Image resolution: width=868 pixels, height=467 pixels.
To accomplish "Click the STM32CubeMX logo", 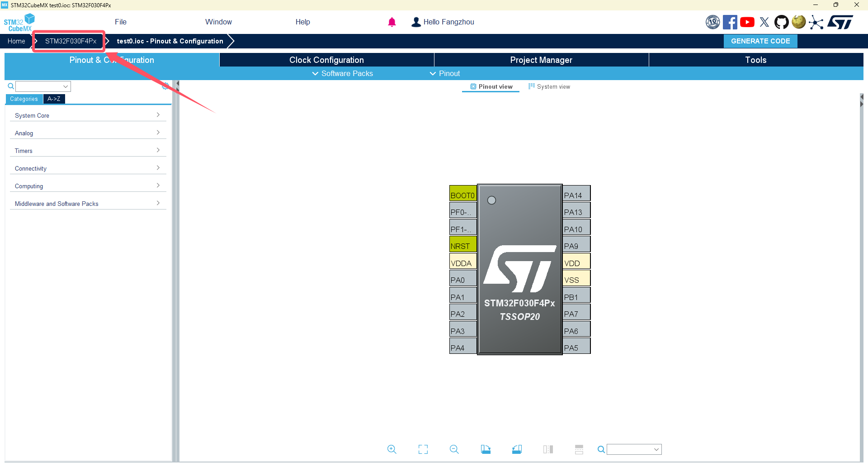I will (x=19, y=22).
